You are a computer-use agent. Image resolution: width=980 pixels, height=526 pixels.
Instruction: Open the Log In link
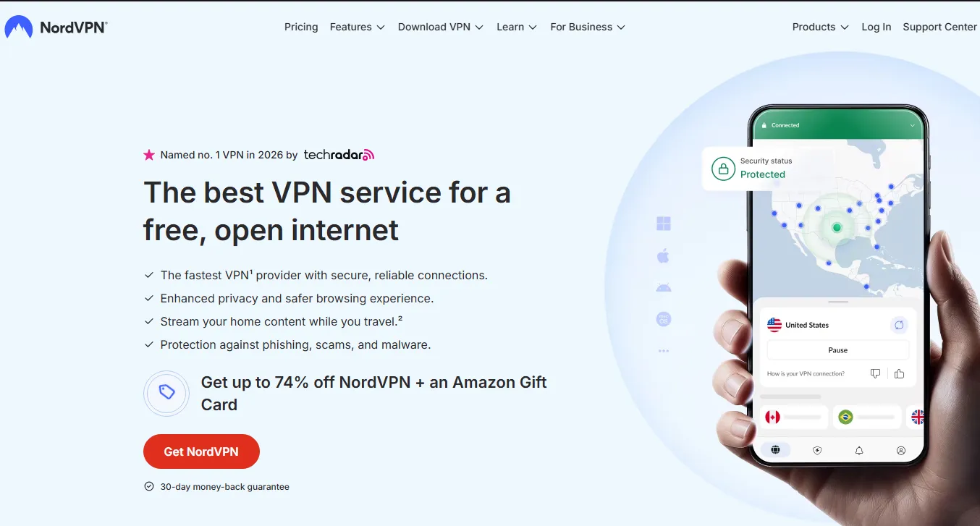click(x=876, y=27)
